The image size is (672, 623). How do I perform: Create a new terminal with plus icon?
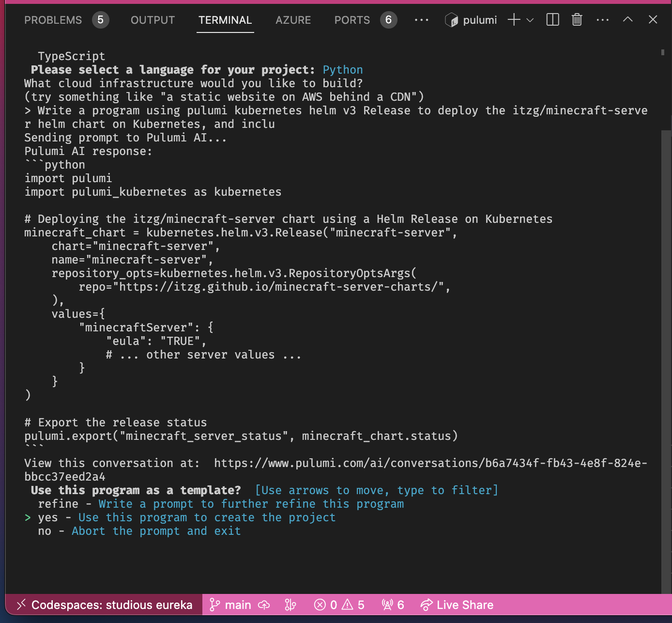(x=514, y=20)
